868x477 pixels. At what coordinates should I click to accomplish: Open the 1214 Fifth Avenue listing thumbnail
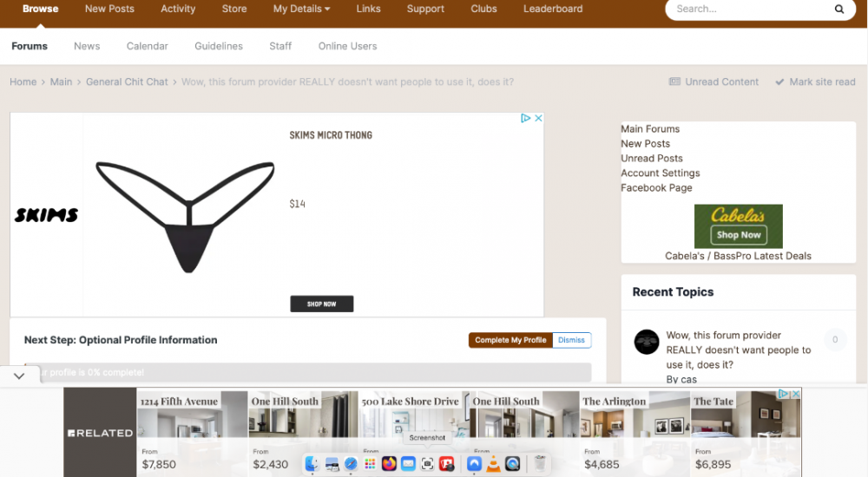tap(192, 432)
